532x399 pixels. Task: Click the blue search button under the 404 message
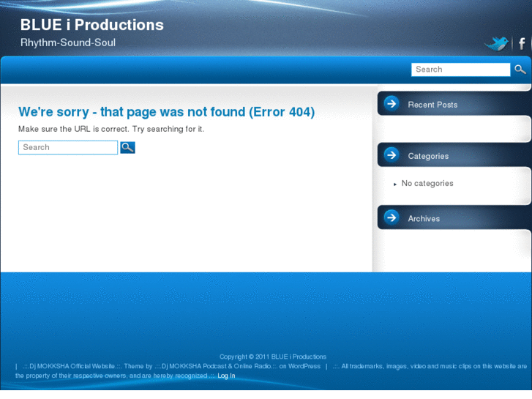tap(127, 147)
